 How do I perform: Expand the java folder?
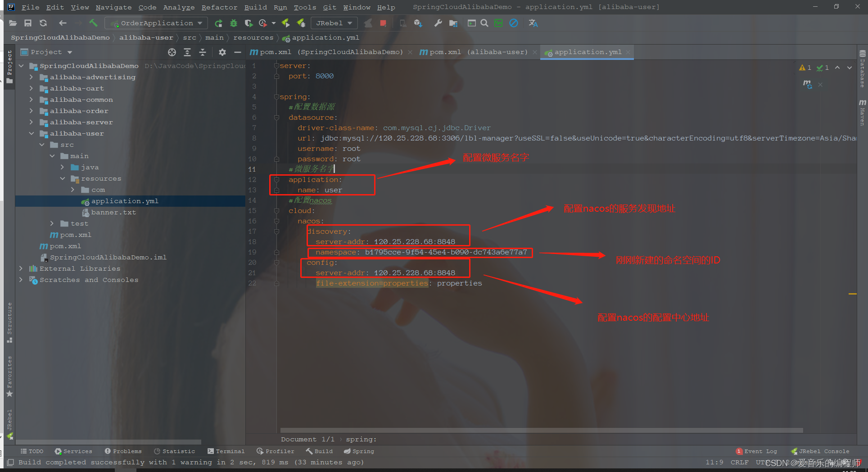tap(62, 167)
